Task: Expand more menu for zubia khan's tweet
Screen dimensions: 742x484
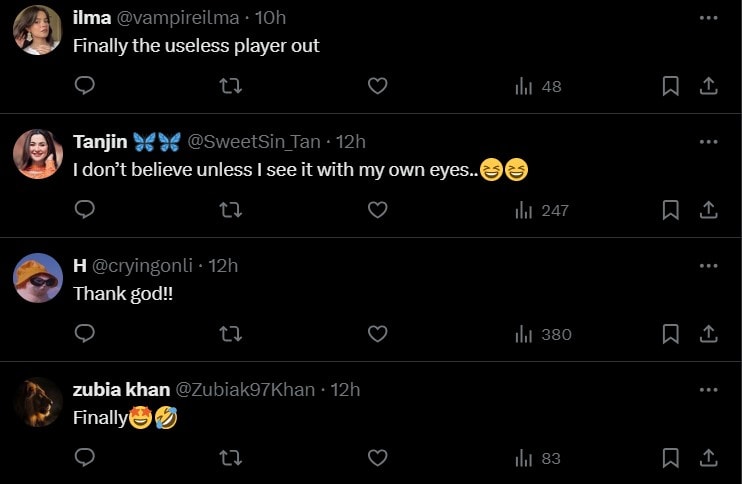Action: click(708, 390)
